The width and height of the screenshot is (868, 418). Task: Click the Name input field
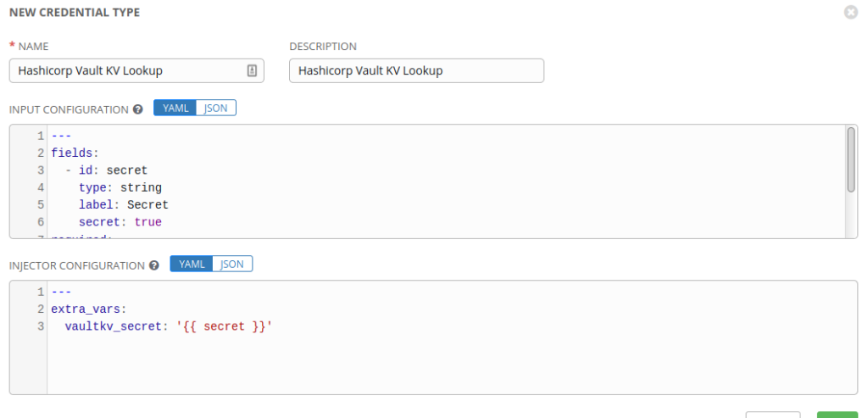coord(127,71)
